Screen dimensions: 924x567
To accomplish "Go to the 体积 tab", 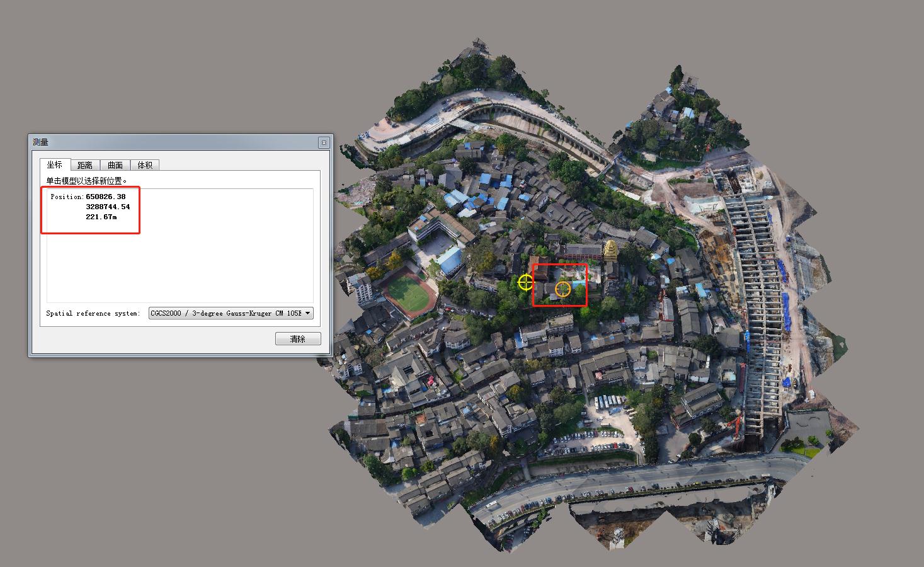I will pyautogui.click(x=145, y=165).
